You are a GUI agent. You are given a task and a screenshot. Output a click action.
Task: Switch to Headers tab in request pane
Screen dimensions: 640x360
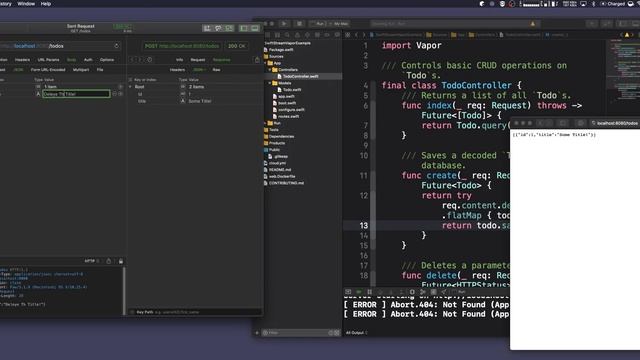click(22, 60)
